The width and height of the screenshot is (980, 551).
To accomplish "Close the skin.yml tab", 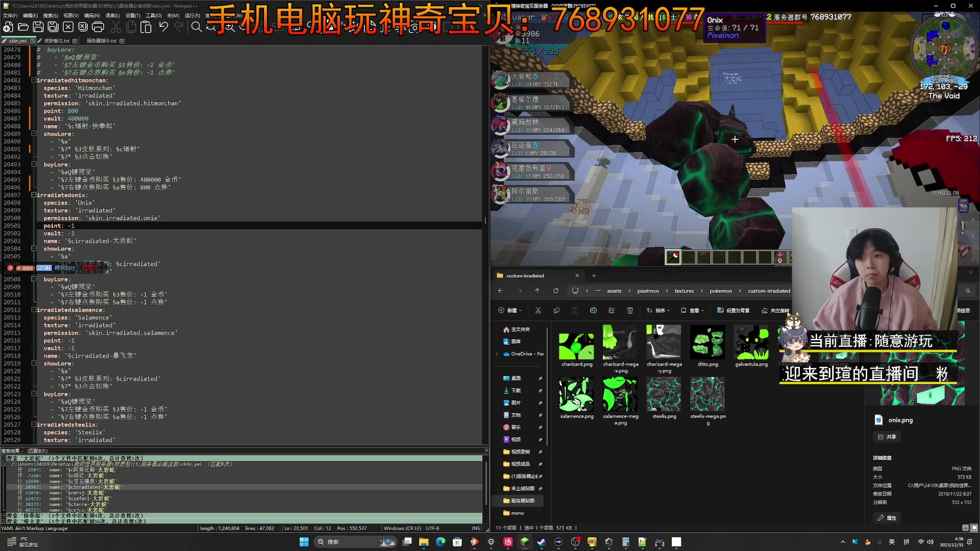I will tap(33, 41).
